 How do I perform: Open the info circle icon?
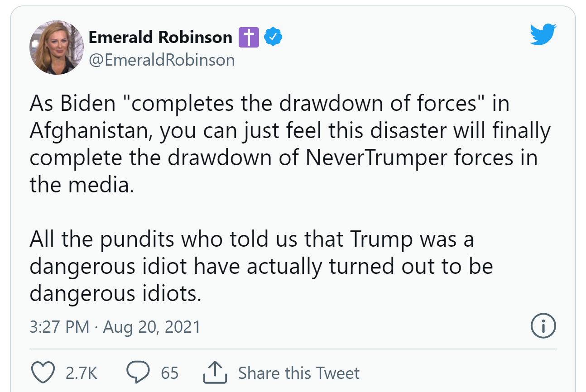pyautogui.click(x=542, y=326)
